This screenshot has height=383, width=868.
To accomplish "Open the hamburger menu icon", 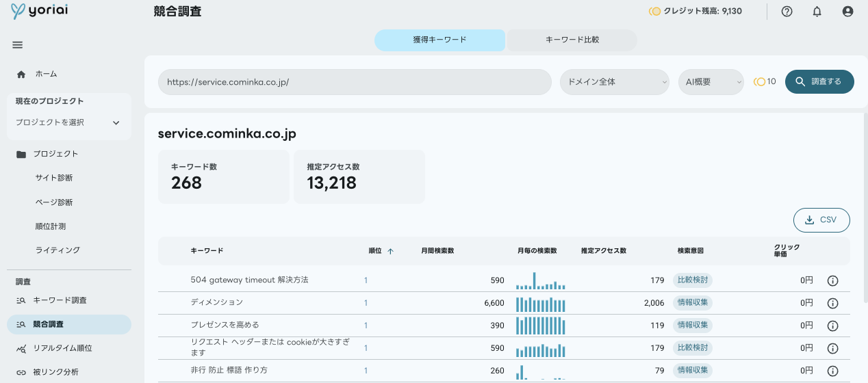I will (x=18, y=45).
